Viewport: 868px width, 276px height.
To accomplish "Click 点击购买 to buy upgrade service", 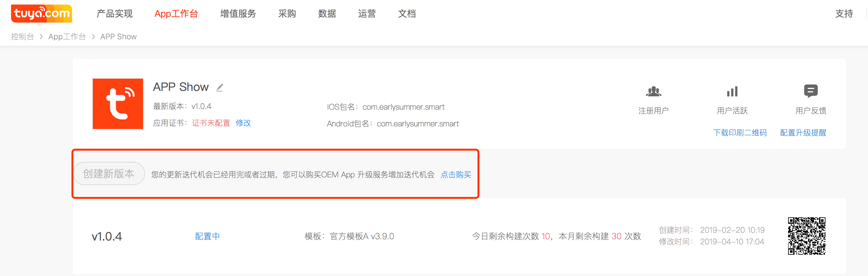I will pyautogui.click(x=456, y=174).
